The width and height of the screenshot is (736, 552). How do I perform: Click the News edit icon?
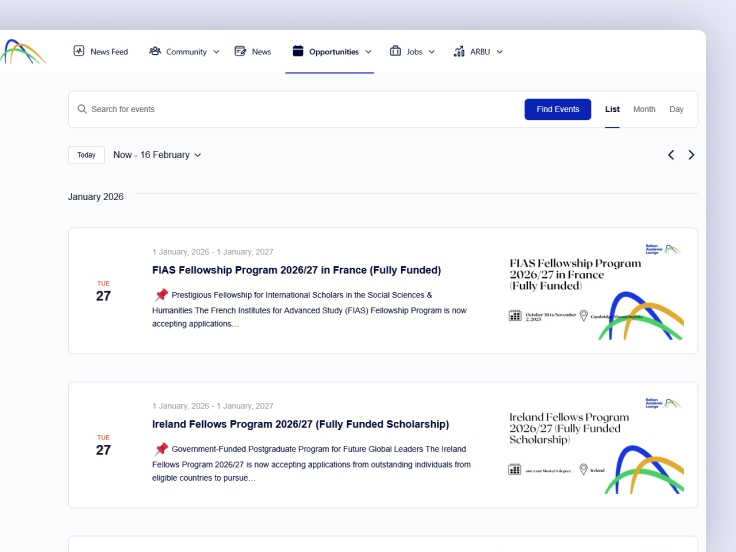click(240, 51)
